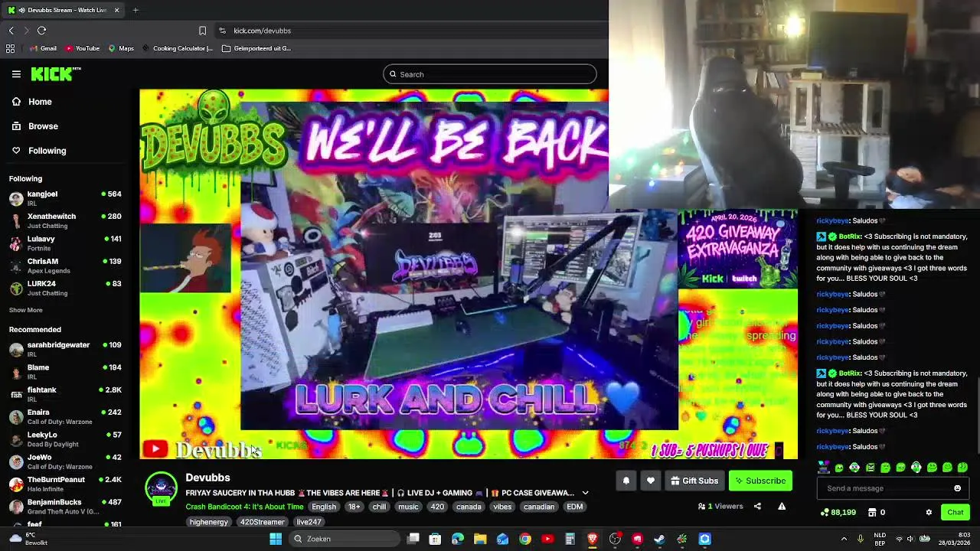
Task: Open fishtank recommended channel
Action: coord(65,394)
